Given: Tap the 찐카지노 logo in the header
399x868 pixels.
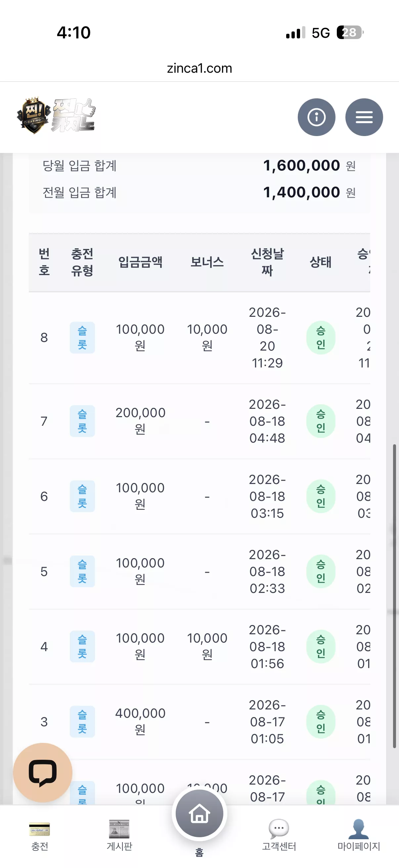Looking at the screenshot, I should [x=56, y=116].
